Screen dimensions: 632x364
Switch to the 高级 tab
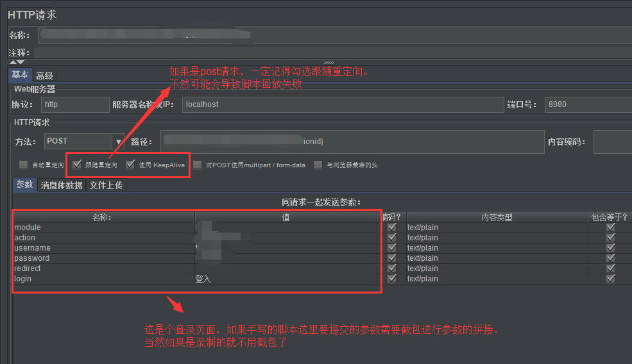(x=44, y=75)
